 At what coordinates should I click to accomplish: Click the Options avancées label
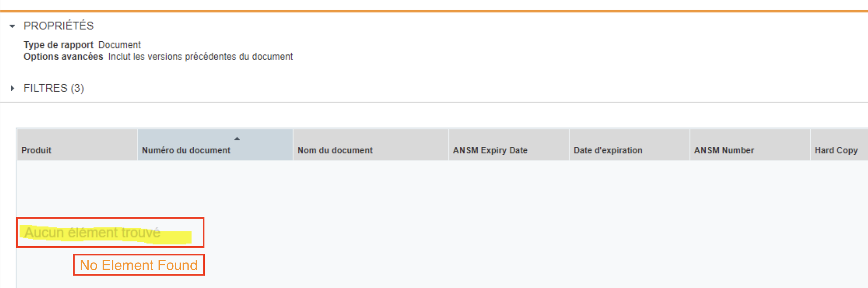[63, 57]
